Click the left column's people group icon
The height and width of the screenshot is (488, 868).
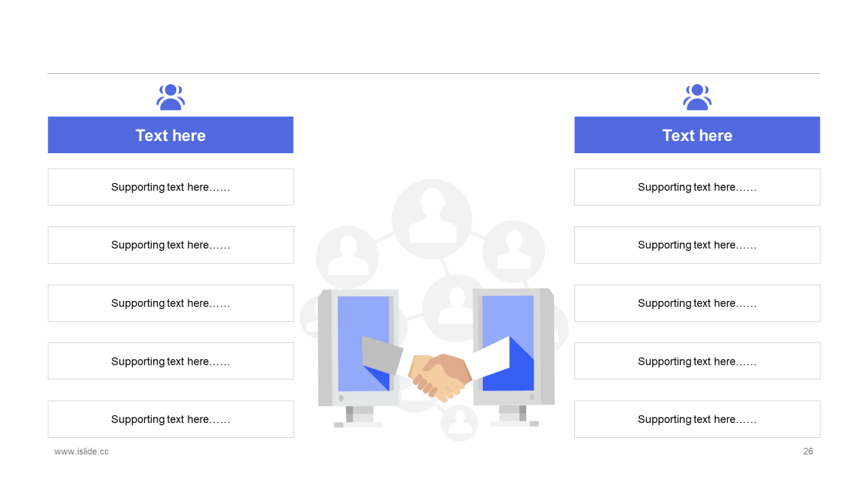tap(170, 97)
